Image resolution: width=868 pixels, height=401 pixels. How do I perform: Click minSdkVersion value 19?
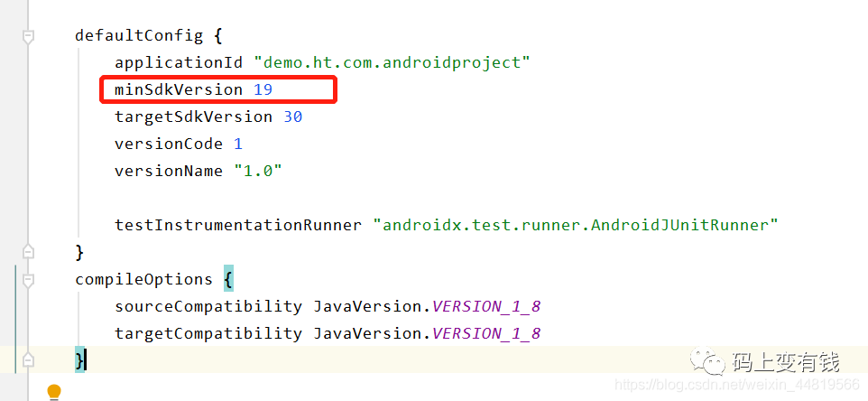263,89
